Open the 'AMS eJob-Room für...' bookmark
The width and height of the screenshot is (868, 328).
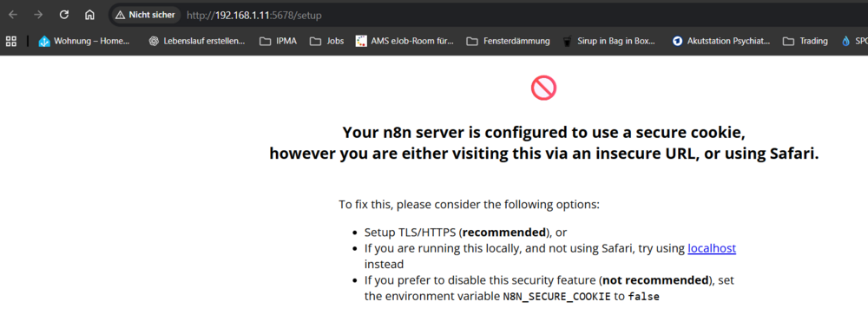[404, 41]
